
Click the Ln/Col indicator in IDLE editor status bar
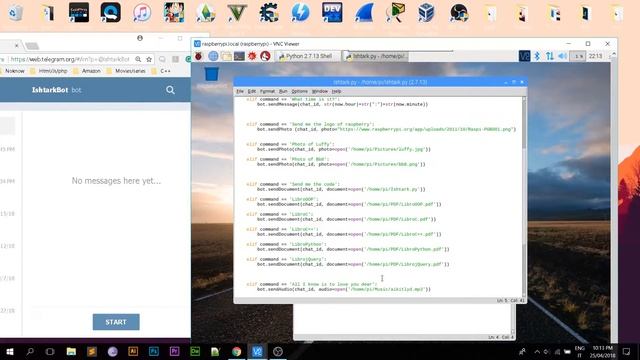510,300
